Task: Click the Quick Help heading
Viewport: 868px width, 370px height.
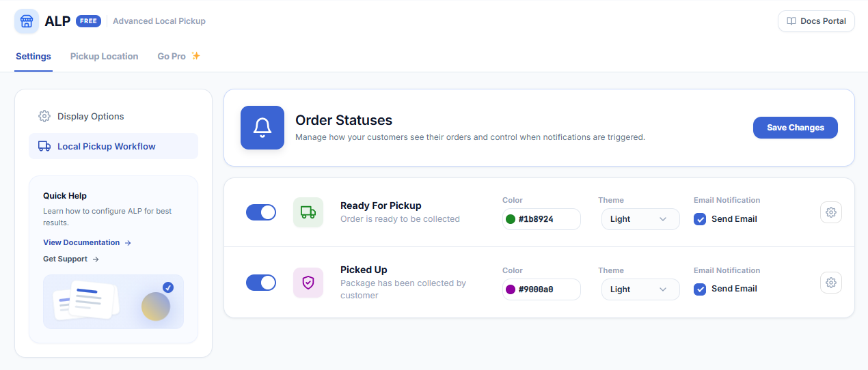Action: [x=65, y=196]
